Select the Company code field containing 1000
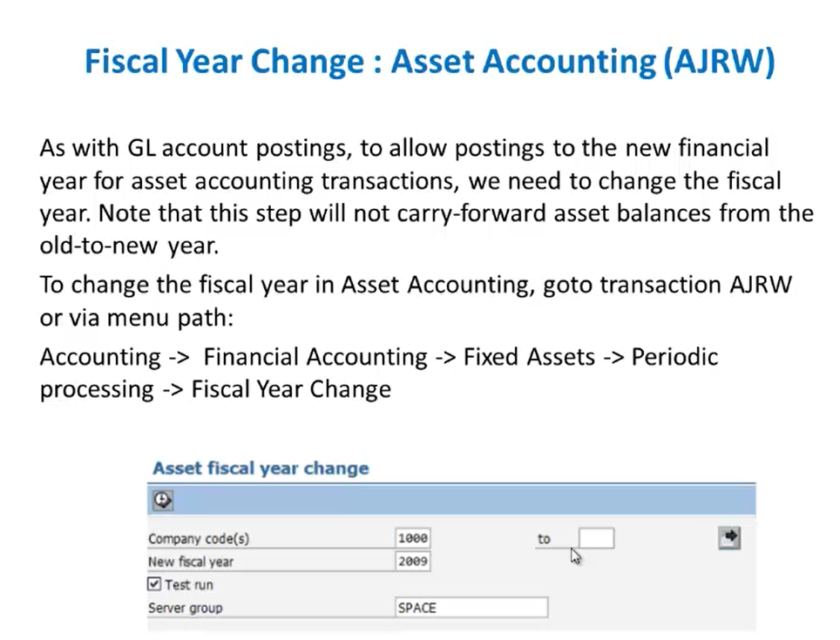This screenshot has height=640, width=840. [412, 538]
